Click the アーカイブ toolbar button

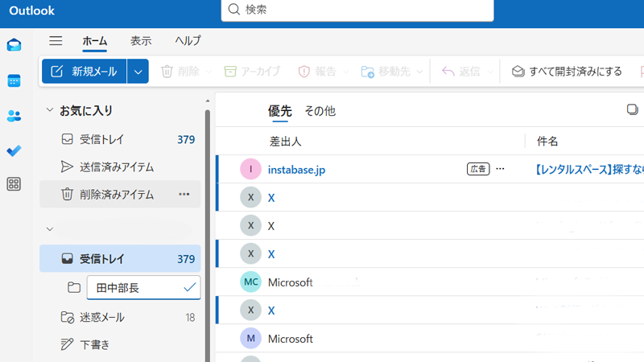(252, 72)
